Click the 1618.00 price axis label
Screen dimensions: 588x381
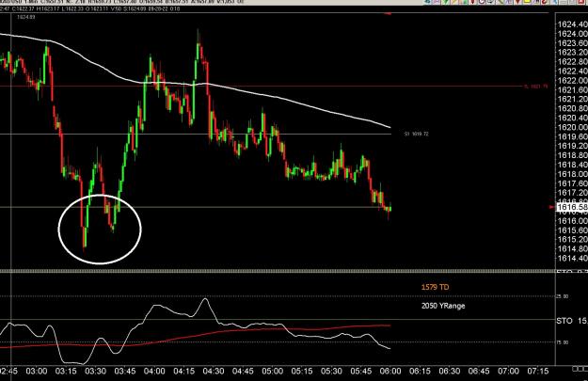573,174
